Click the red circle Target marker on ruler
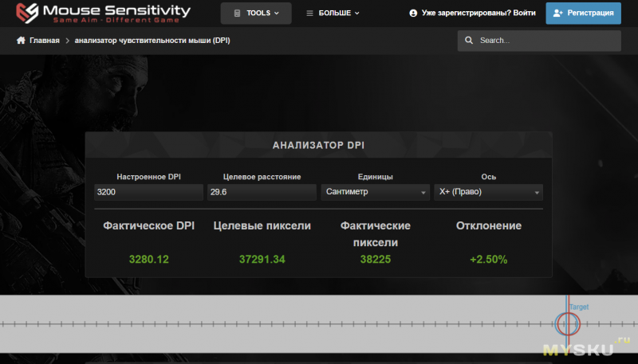The height and width of the screenshot is (364, 638). tap(568, 323)
